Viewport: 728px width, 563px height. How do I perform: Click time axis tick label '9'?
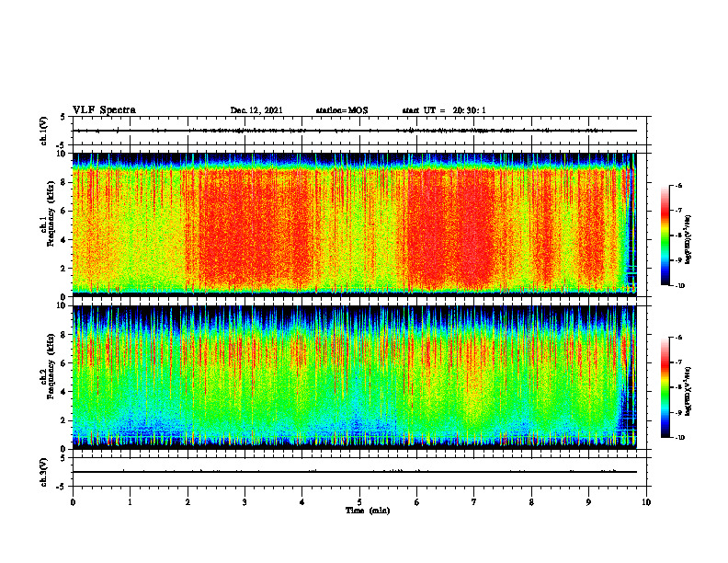(588, 502)
